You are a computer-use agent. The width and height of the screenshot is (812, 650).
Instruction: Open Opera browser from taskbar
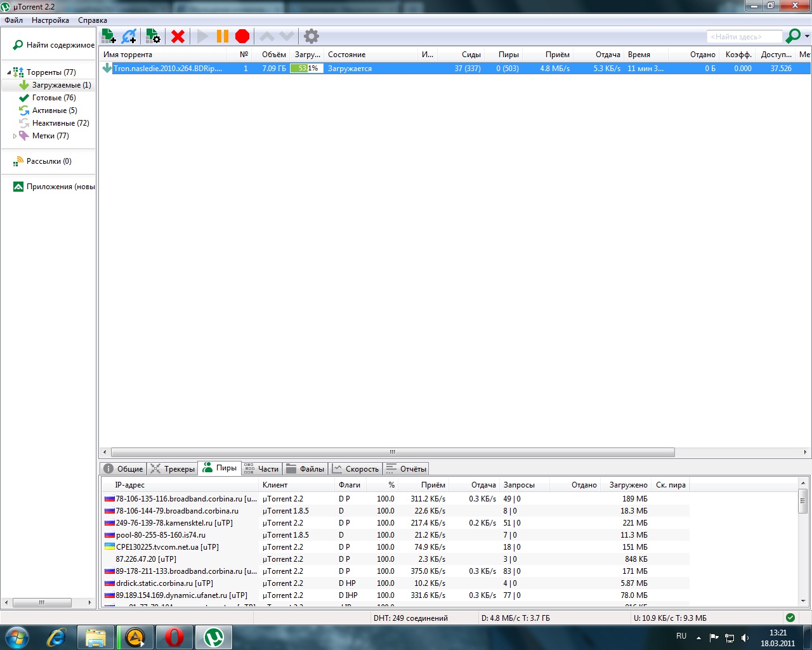pos(174,637)
